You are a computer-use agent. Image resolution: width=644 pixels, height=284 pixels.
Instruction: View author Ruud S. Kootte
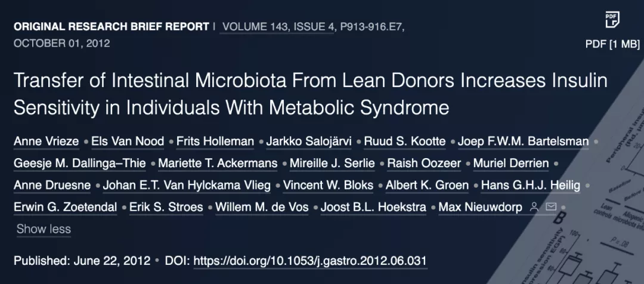point(404,141)
